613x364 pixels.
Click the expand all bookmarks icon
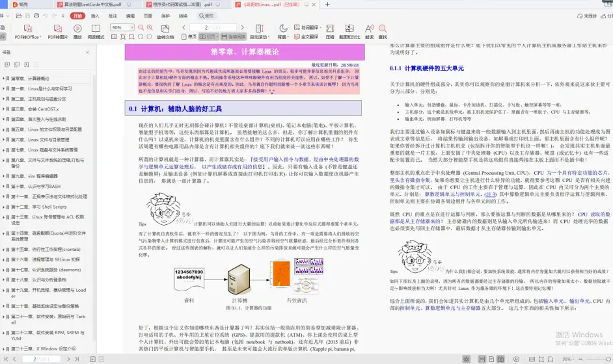(7, 64)
